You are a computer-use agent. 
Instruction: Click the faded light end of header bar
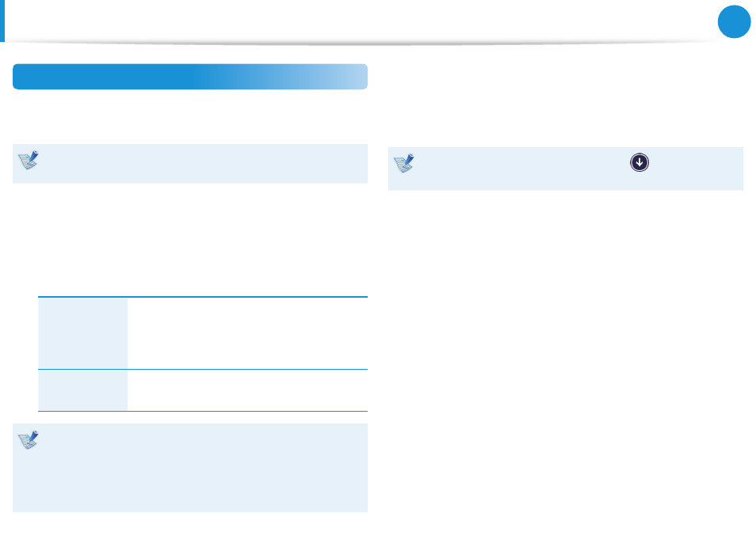[338, 77]
